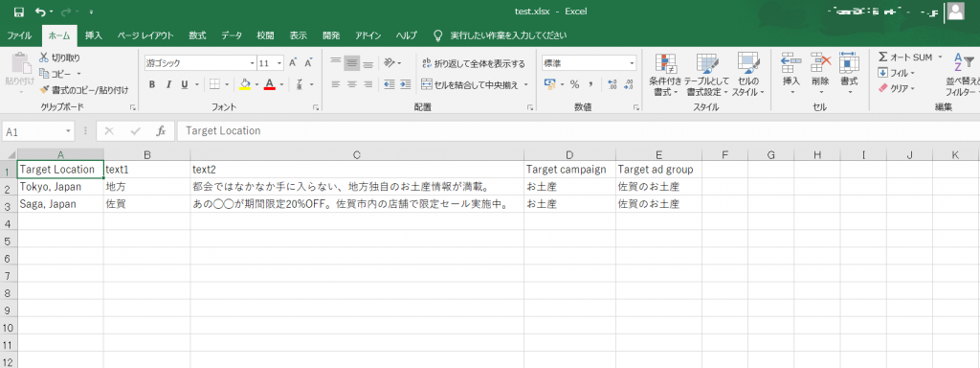Click the text orientation icon
The image size is (980, 368).
pos(390,63)
